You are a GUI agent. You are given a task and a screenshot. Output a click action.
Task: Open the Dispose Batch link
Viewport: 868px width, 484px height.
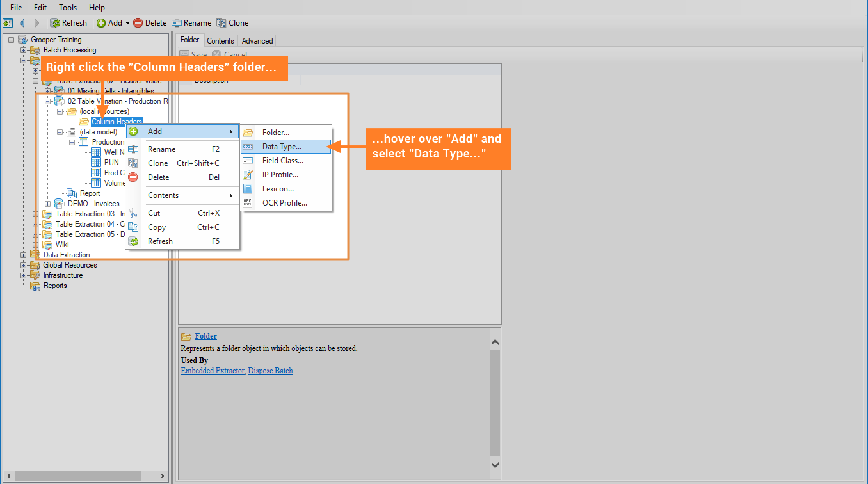[x=271, y=371]
